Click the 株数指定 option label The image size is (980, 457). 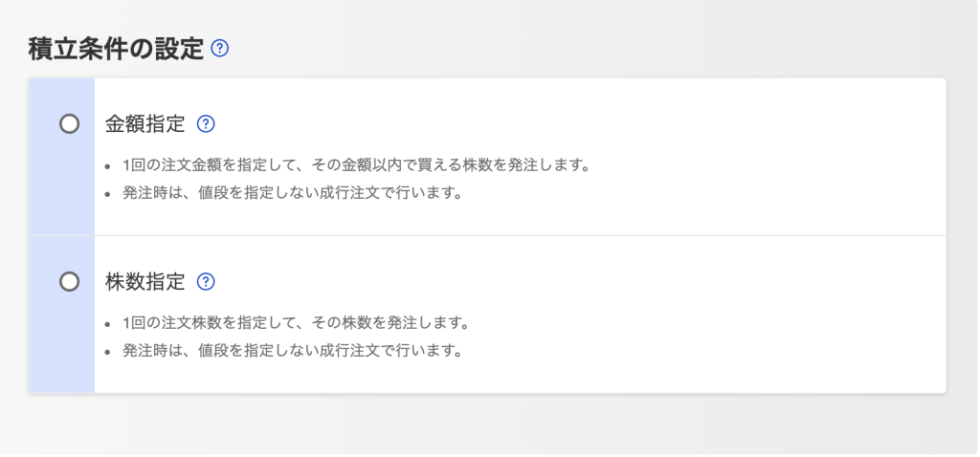[x=145, y=282]
